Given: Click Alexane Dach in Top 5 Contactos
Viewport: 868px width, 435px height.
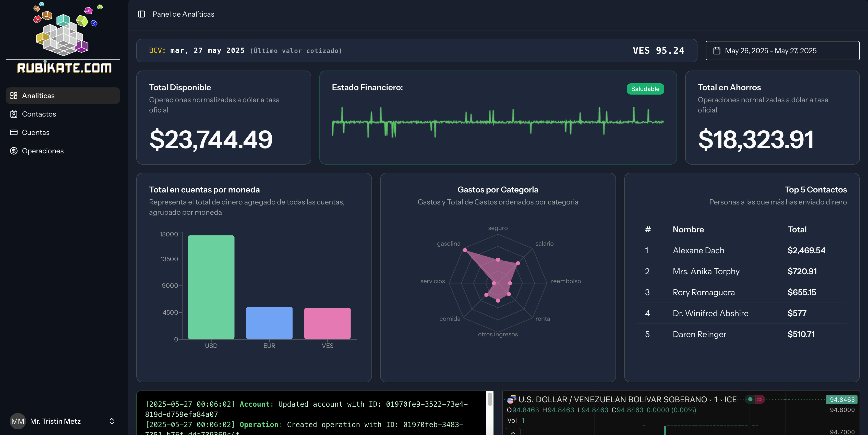Looking at the screenshot, I should (698, 250).
